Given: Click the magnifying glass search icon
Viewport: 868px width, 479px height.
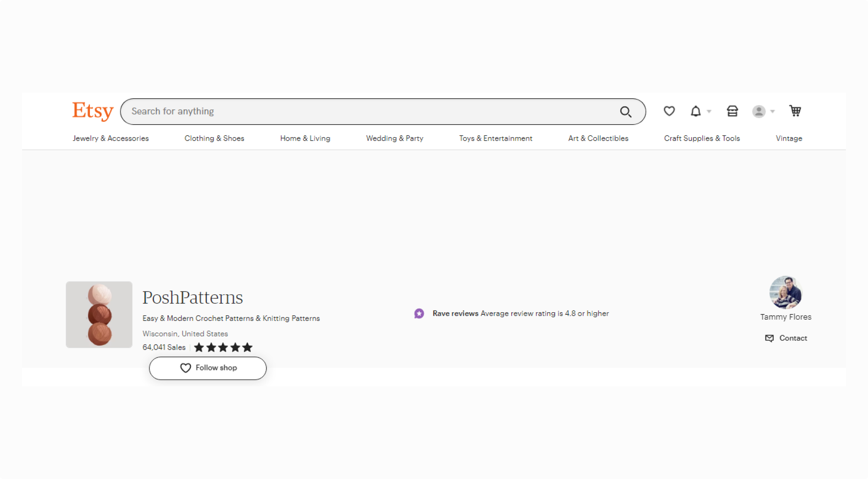Looking at the screenshot, I should point(625,112).
